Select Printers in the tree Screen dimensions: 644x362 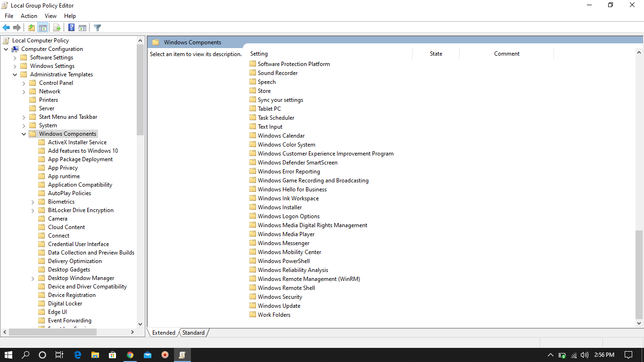coord(49,100)
